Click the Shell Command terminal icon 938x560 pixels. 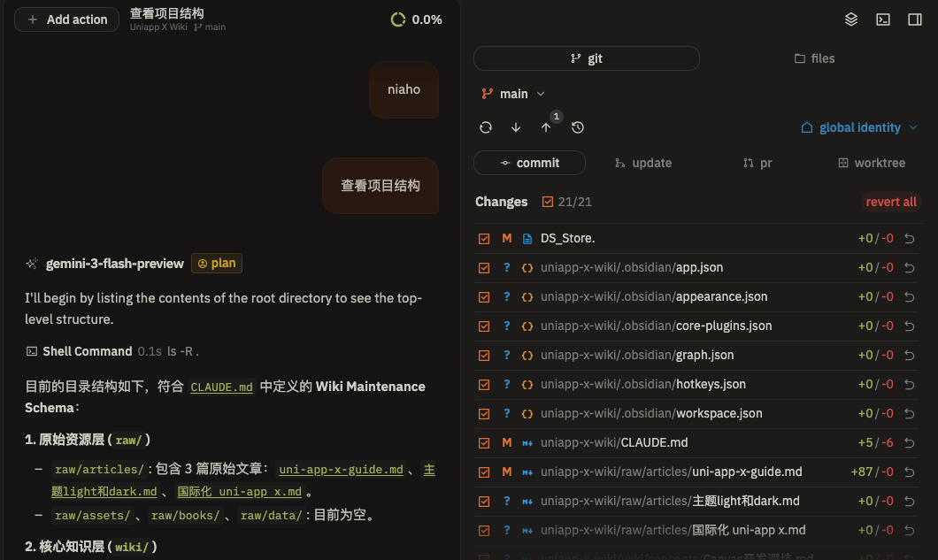click(x=32, y=351)
